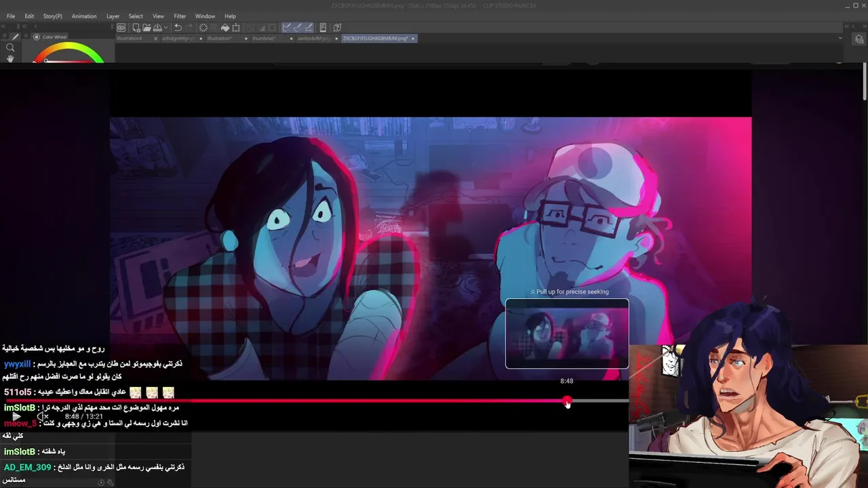Open the tool palette hamburger menu
This screenshot has width=868, height=488.
coord(4,36)
